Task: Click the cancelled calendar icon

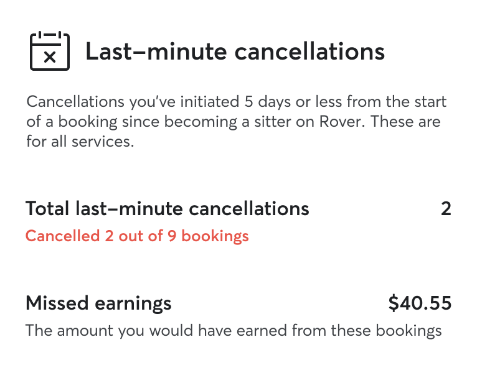Action: (50, 51)
